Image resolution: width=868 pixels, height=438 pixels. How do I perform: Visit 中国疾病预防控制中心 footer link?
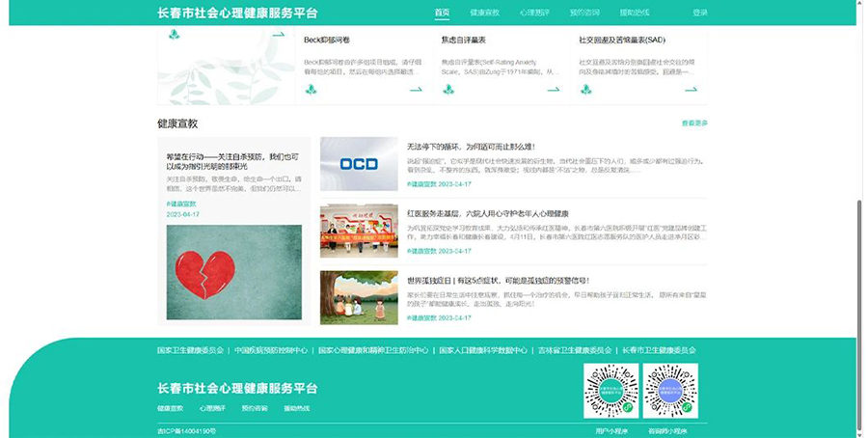[271, 350]
